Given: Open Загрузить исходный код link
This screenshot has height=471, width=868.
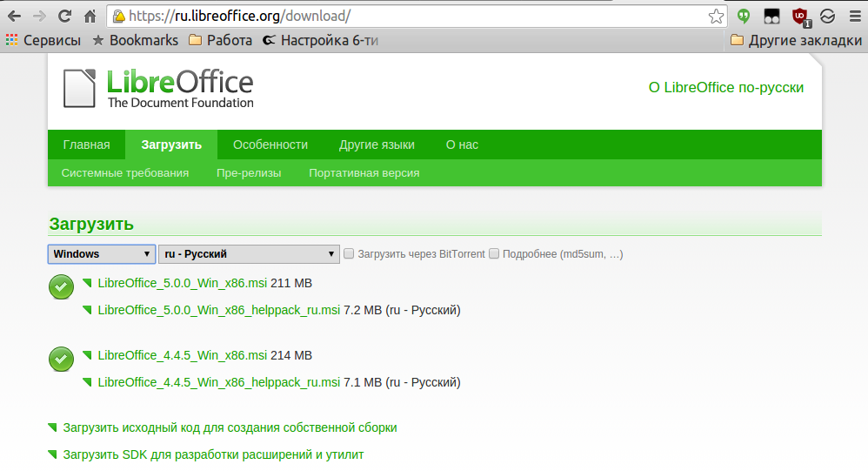Looking at the screenshot, I should coord(230,427).
